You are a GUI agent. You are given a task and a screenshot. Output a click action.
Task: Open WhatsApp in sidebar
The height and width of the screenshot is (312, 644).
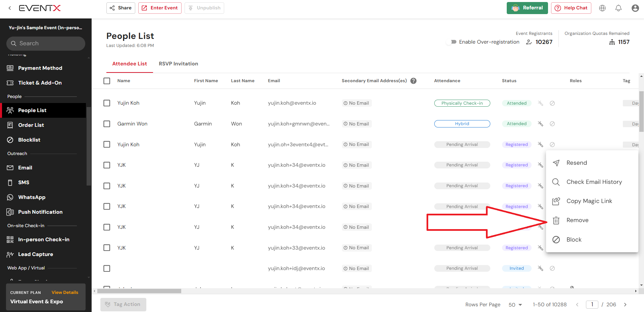pos(43,197)
